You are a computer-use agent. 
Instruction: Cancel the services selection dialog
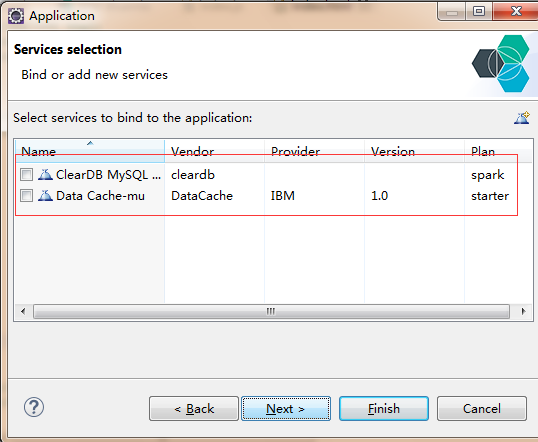(482, 408)
